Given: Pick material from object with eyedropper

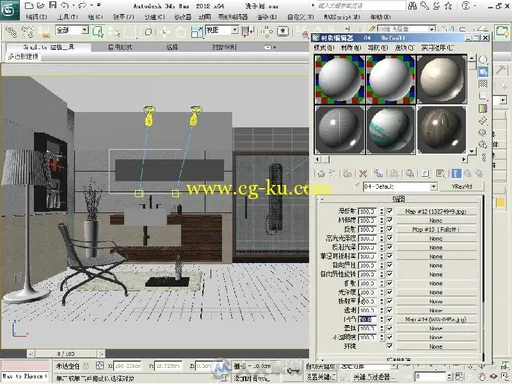Looking at the screenshot, I should pyautogui.click(x=357, y=186).
